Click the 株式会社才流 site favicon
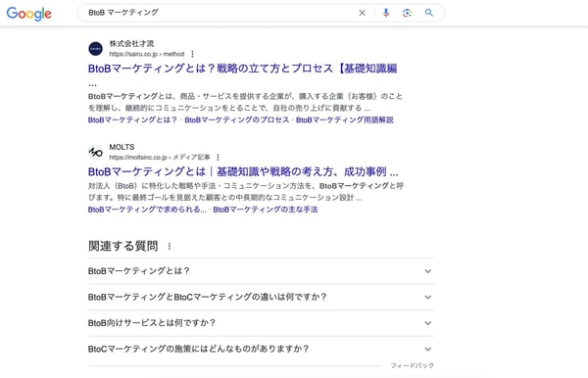 [x=96, y=49]
